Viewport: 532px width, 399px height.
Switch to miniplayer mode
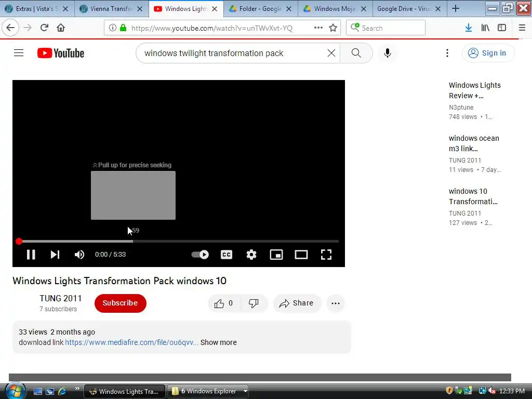coord(276,255)
